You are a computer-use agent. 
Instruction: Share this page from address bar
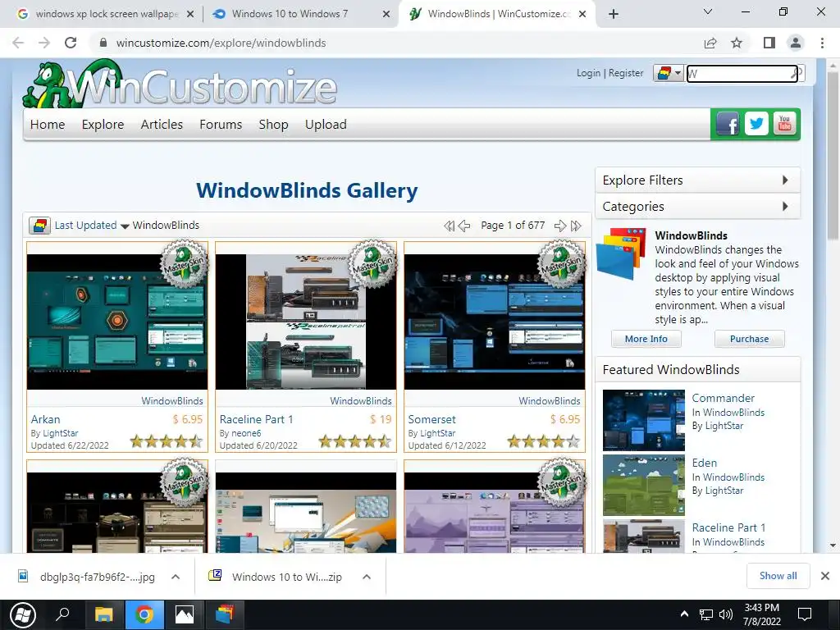click(710, 43)
